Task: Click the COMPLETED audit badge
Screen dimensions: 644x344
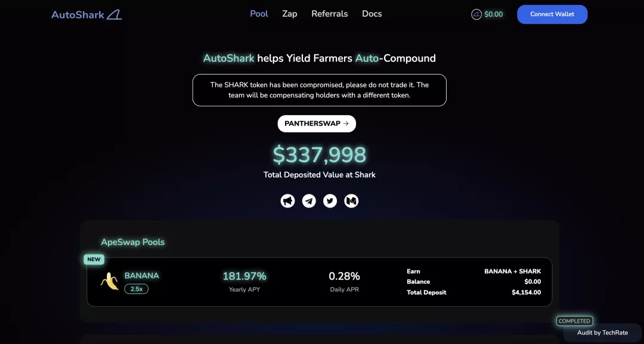Action: click(x=574, y=321)
